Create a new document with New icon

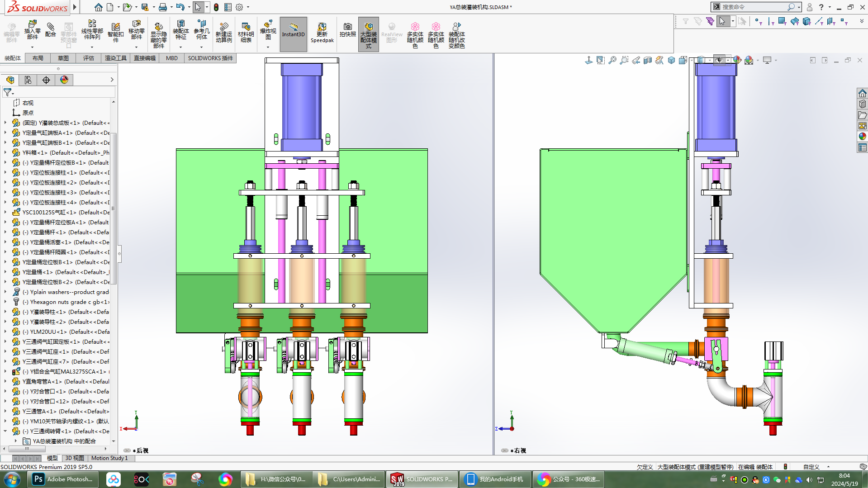(110, 7)
